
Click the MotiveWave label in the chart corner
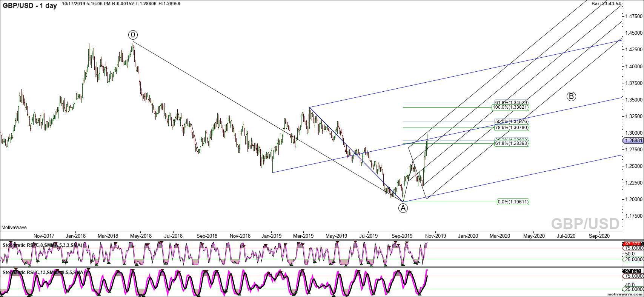tap(14, 228)
